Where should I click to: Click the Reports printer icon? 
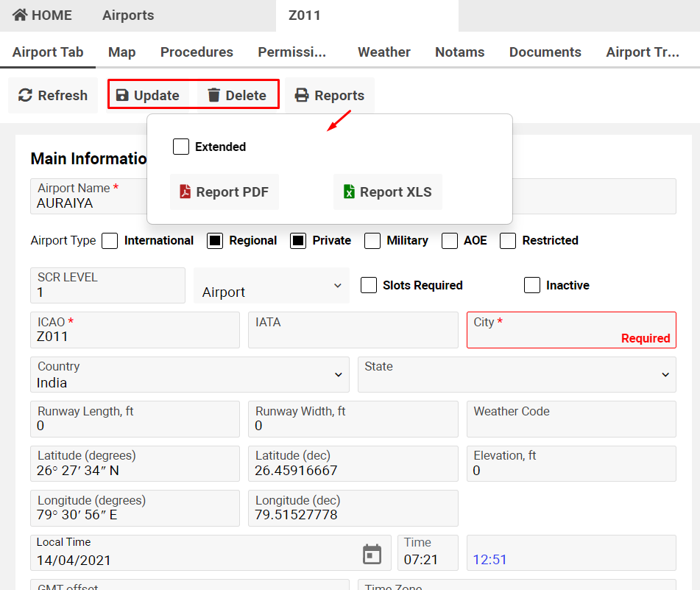(302, 96)
